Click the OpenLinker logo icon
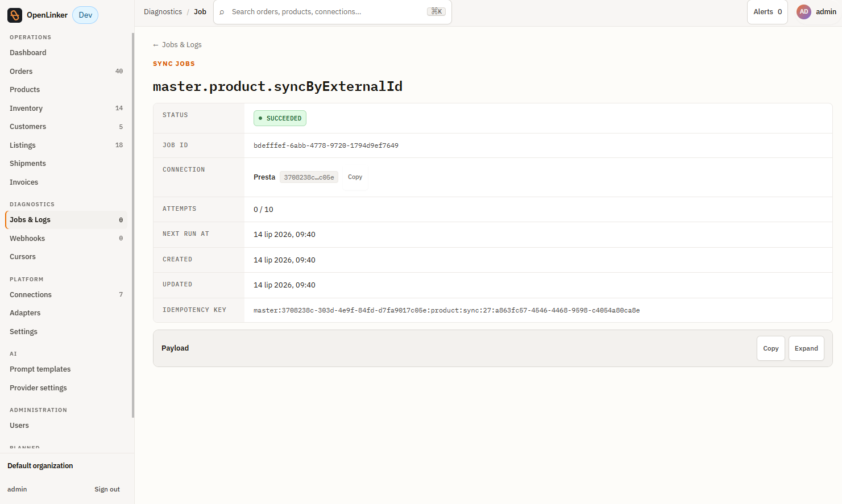This screenshot has height=504, width=842. click(x=15, y=15)
